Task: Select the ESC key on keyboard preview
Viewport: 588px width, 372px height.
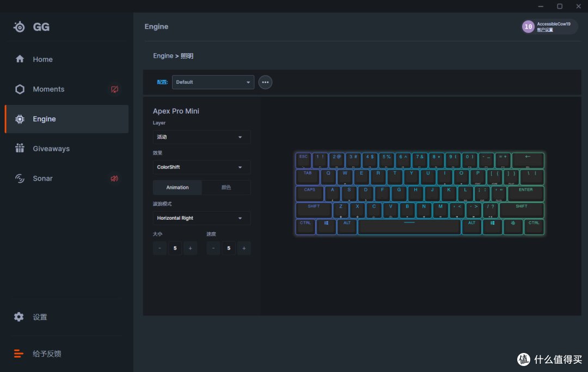Action: click(303, 160)
